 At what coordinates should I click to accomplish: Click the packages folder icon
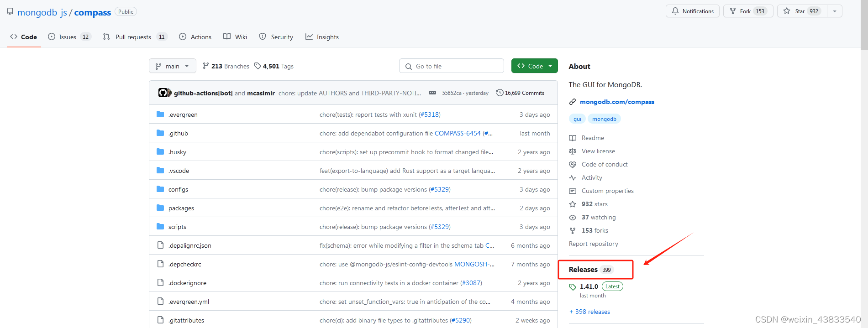click(x=160, y=208)
